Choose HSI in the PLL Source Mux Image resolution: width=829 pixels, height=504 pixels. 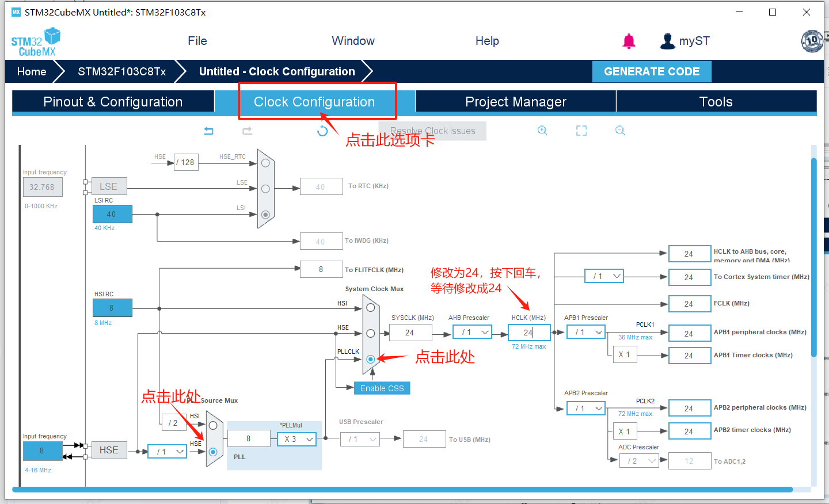coord(213,426)
